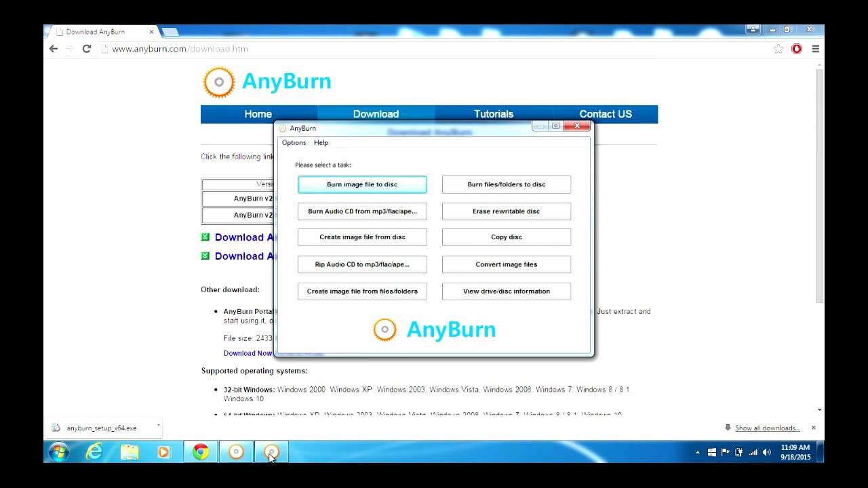The height and width of the screenshot is (488, 868).
Task: Go to Home tab on AnyBurn website
Action: click(258, 114)
